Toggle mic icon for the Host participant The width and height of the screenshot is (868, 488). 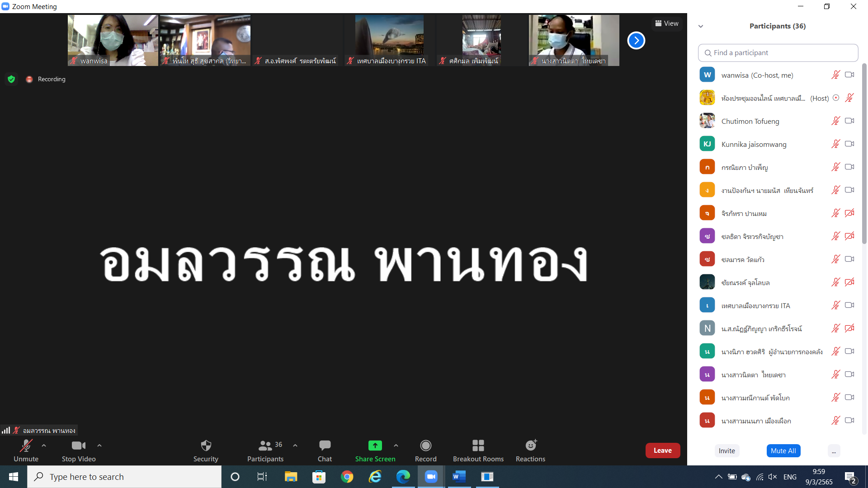[849, 98]
